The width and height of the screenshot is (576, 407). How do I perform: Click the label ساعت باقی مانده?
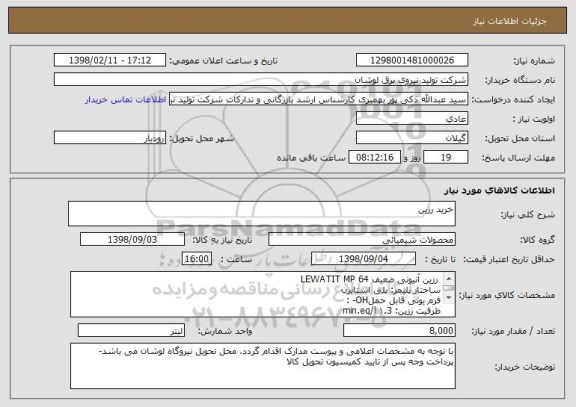click(311, 158)
